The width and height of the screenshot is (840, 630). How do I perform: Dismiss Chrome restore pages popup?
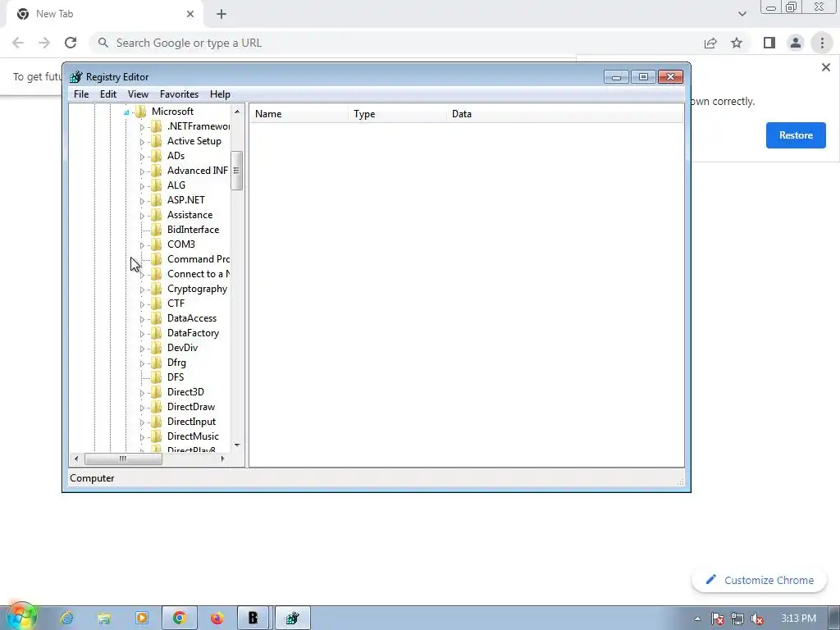click(x=825, y=67)
